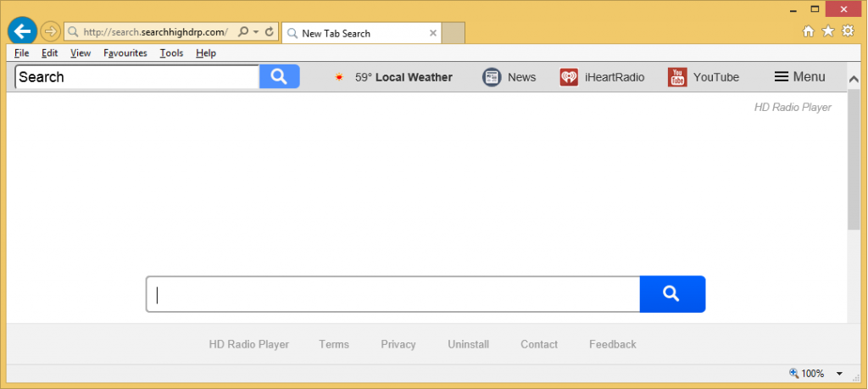Screen dimensions: 868x389
Task: Open the Privacy footer link
Action: (x=398, y=344)
